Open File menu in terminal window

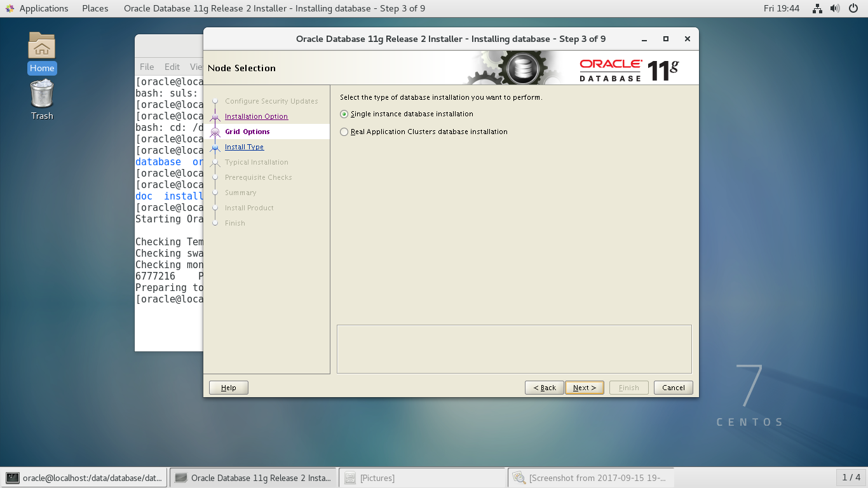point(147,67)
